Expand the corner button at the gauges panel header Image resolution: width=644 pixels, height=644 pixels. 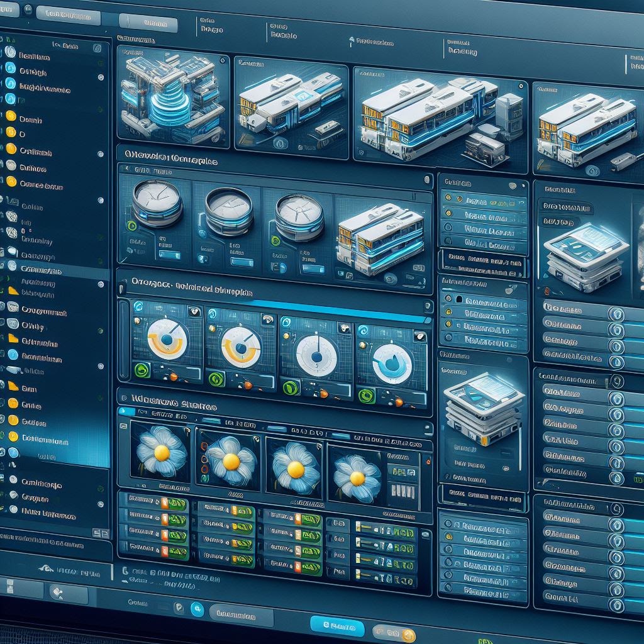pyautogui.click(x=427, y=179)
